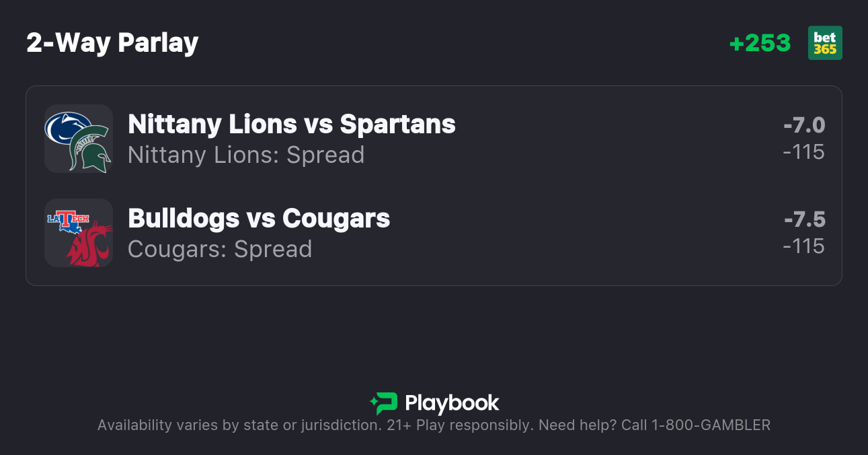
Task: Select the 2-Way Parlay heading
Action: [112, 43]
